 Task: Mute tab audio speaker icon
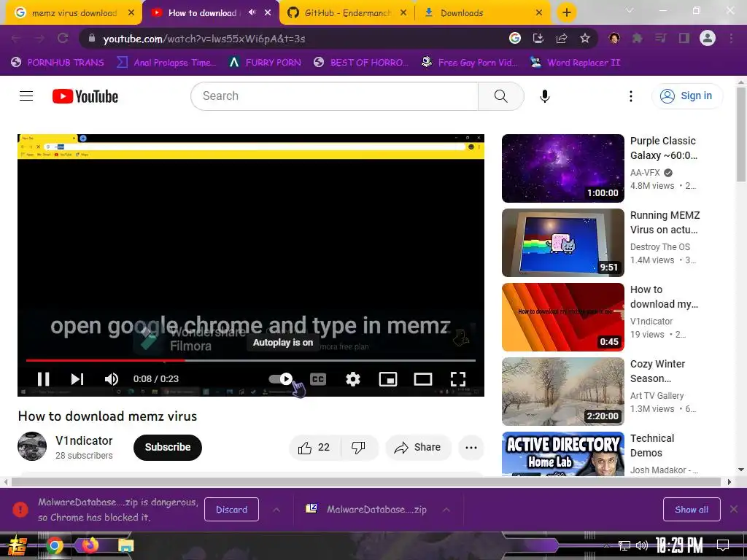252,12
